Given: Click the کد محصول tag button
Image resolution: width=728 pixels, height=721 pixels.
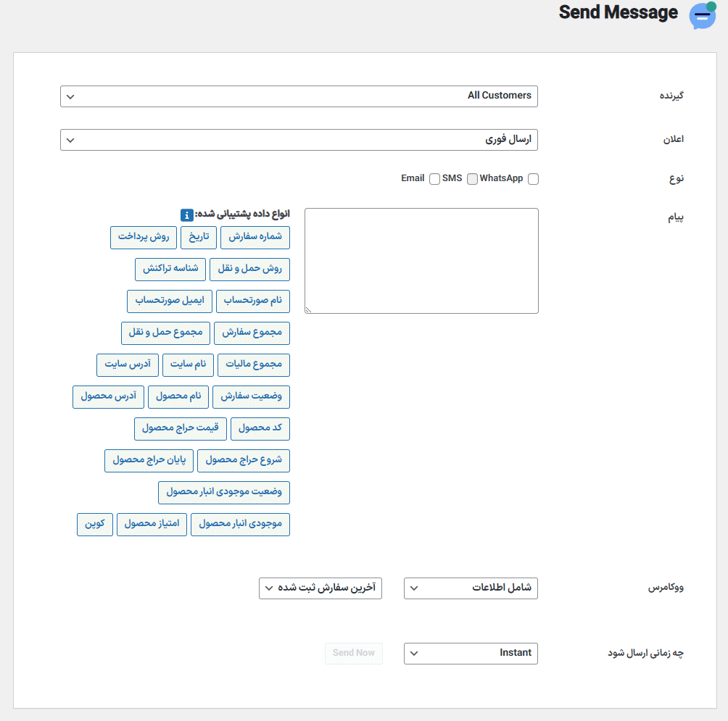Looking at the screenshot, I should coord(260,429).
